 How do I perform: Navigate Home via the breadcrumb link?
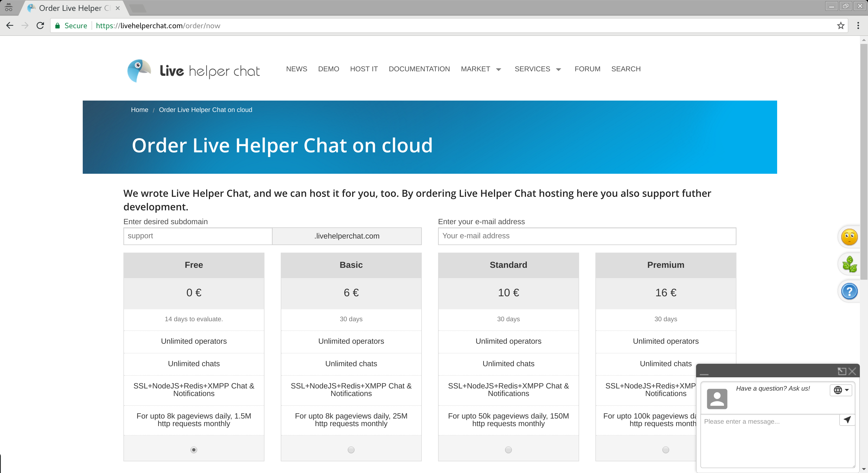click(139, 110)
